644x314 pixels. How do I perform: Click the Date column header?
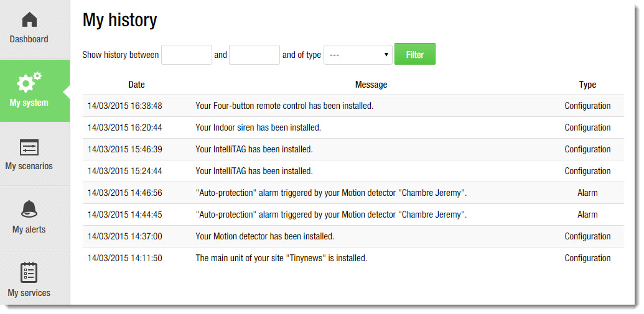tap(136, 85)
